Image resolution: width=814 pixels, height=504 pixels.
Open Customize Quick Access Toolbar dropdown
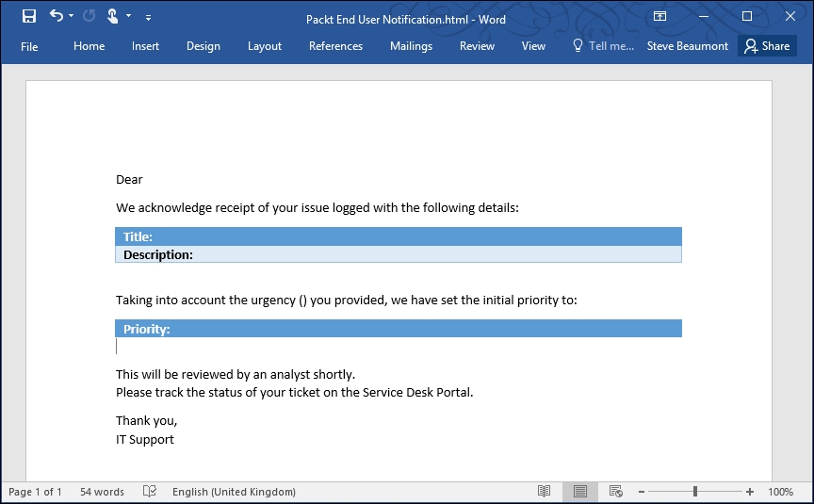coord(149,17)
